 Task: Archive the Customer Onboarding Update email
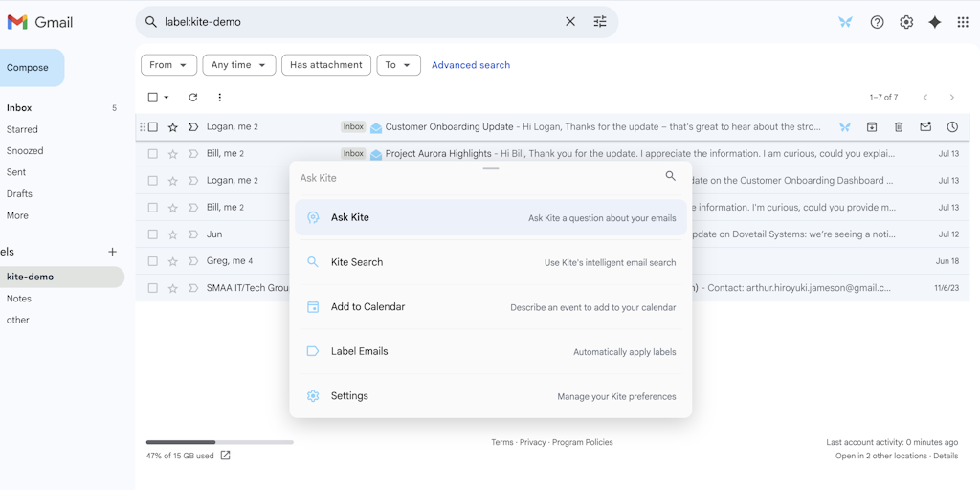[x=872, y=127]
